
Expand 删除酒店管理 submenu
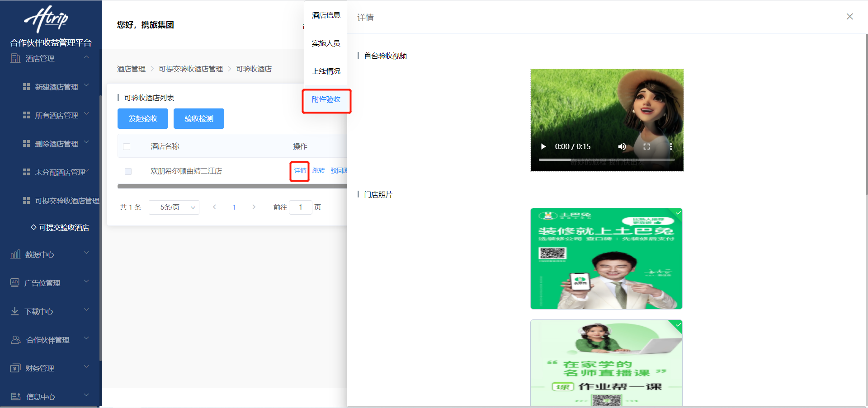(86, 142)
